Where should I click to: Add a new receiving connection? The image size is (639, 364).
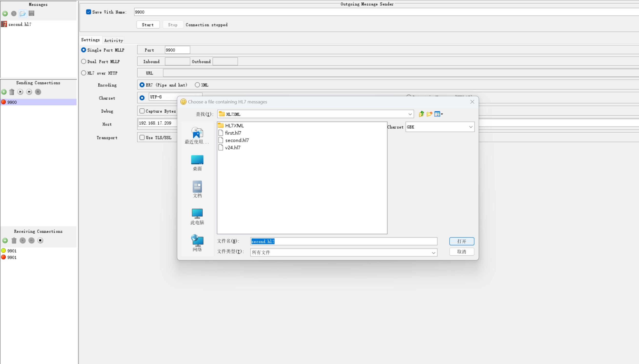pyautogui.click(x=5, y=240)
